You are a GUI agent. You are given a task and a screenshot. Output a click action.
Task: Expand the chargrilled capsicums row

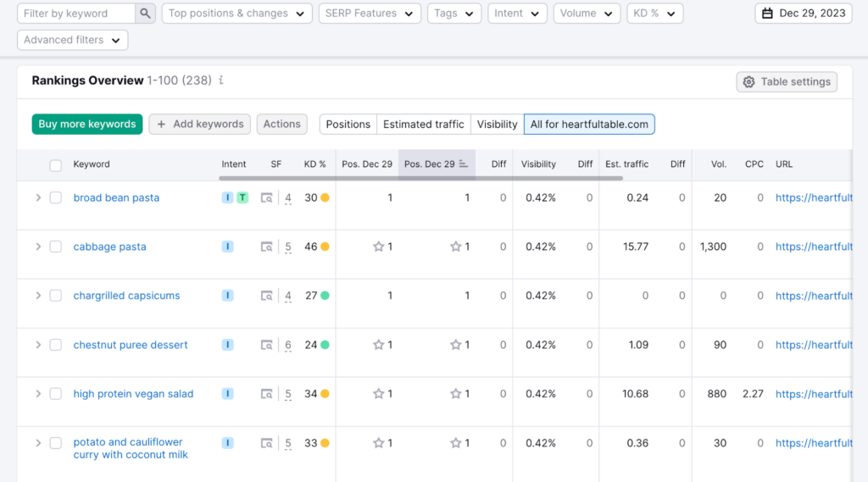click(37, 296)
